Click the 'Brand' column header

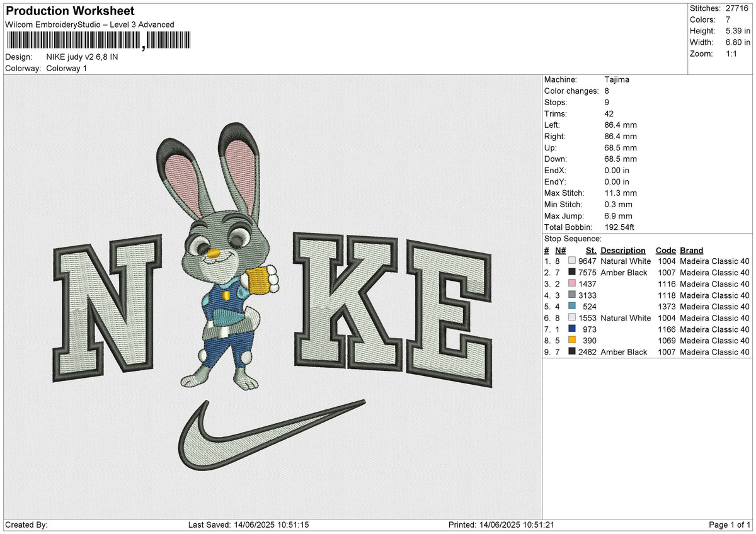pos(691,250)
